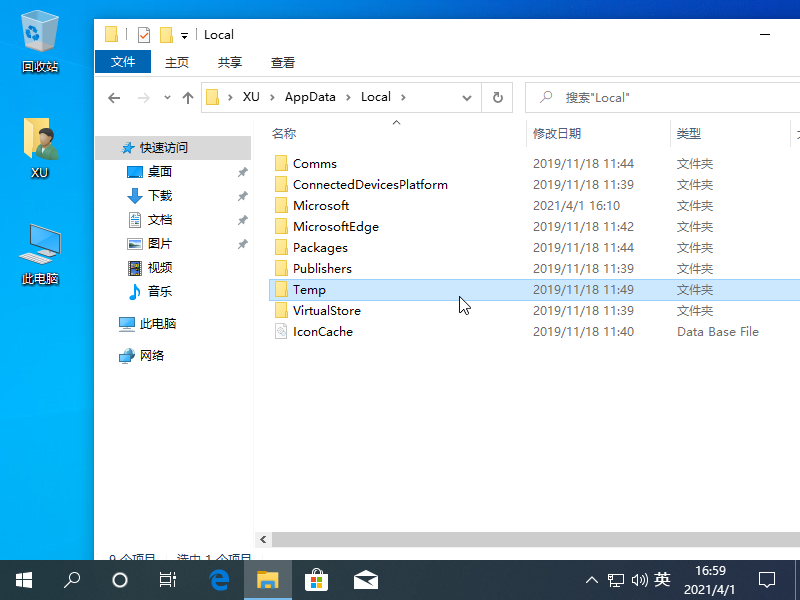Show hidden system tray icons
This screenshot has width=800, height=600.
591,580
